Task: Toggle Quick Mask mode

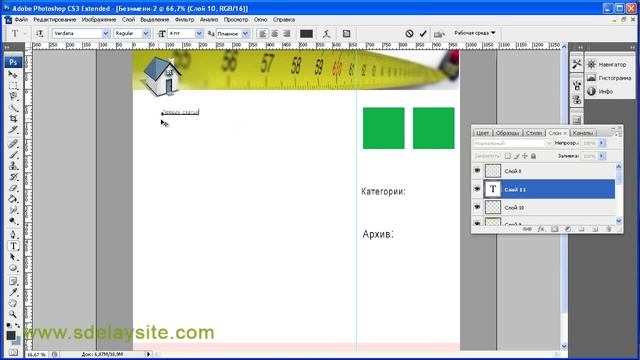Action: [13, 352]
